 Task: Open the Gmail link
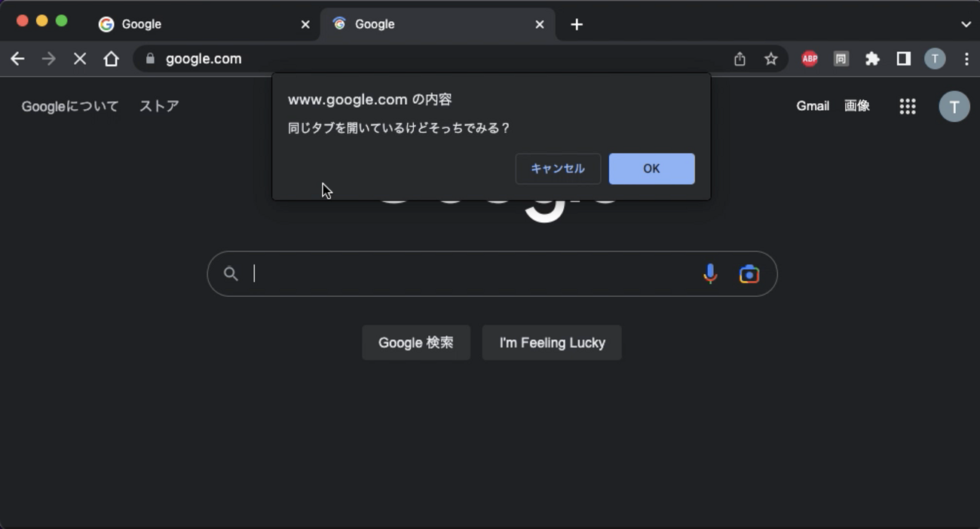tap(813, 106)
